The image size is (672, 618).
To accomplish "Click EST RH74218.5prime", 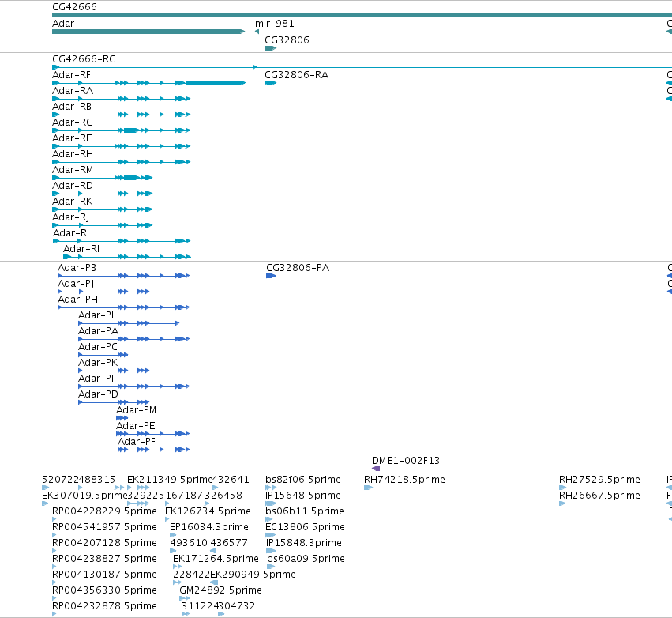I will coord(404,480).
